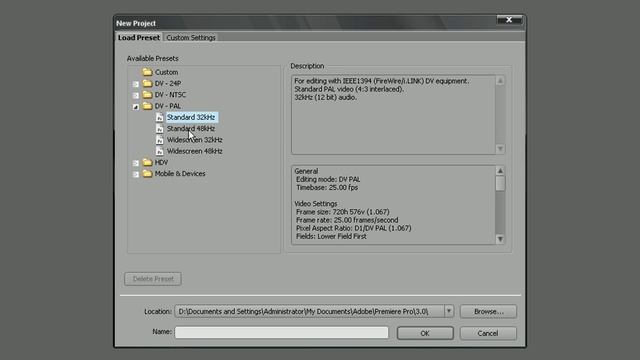The width and height of the screenshot is (640, 360).
Task: Click 'Standard PAL video (4:3 interlaced).' text
Action: (x=349, y=89)
